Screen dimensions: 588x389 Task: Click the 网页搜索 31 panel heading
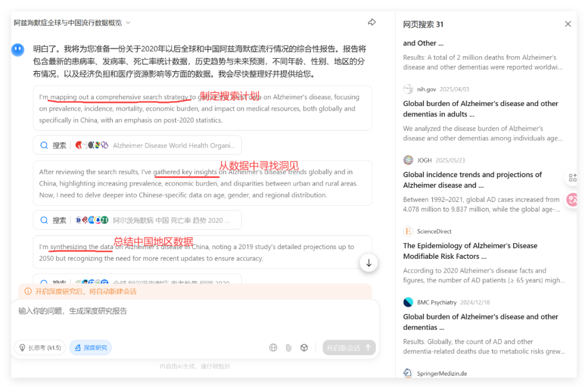pyautogui.click(x=423, y=24)
